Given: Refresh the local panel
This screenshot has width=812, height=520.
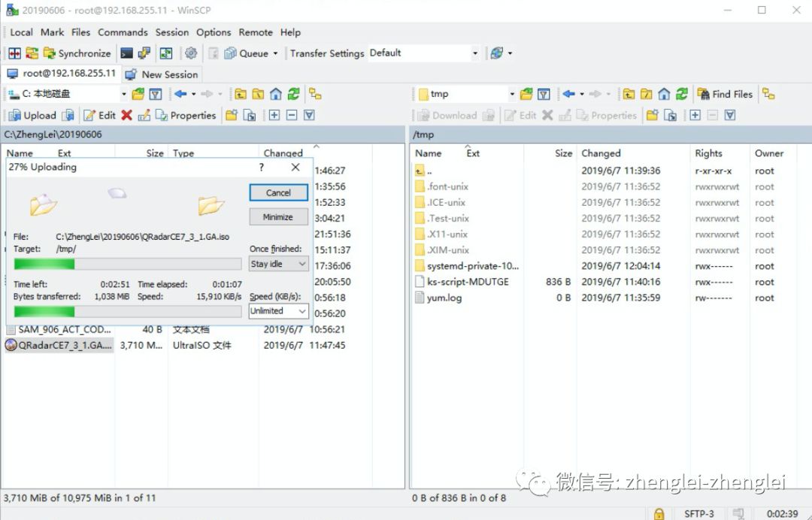Looking at the screenshot, I should pyautogui.click(x=294, y=94).
